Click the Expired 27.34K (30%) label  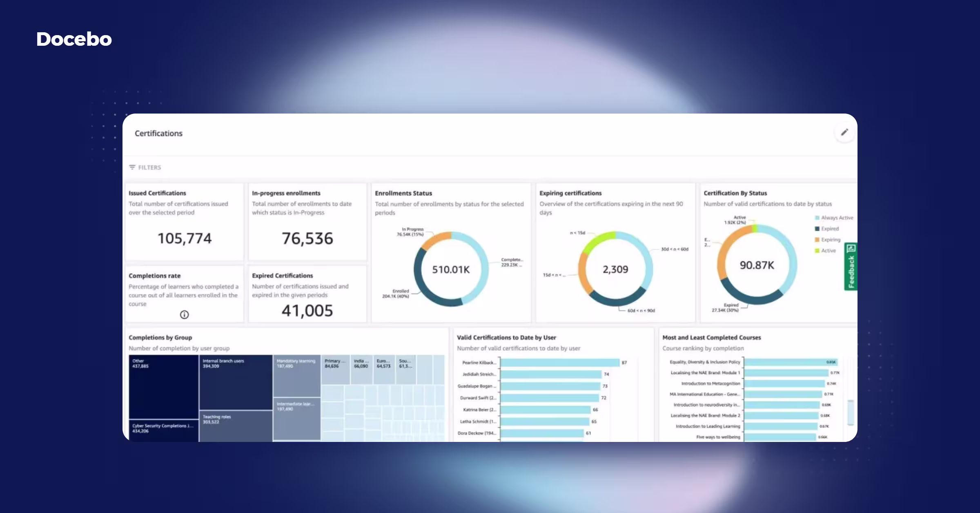[725, 308]
